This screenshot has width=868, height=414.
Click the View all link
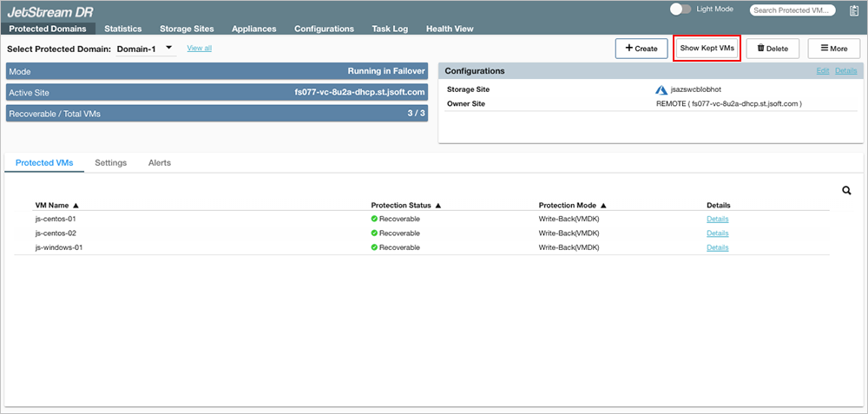[199, 48]
